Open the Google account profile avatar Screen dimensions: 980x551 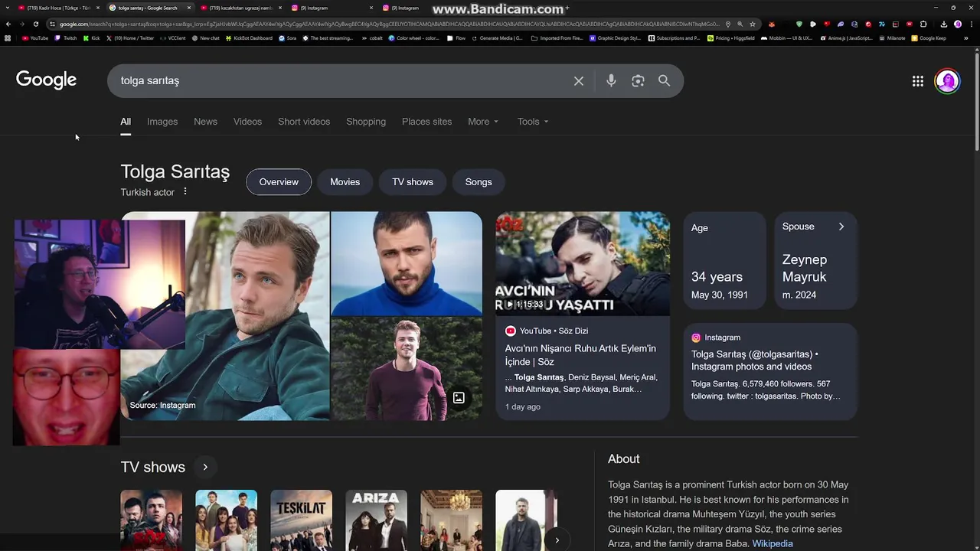click(947, 81)
